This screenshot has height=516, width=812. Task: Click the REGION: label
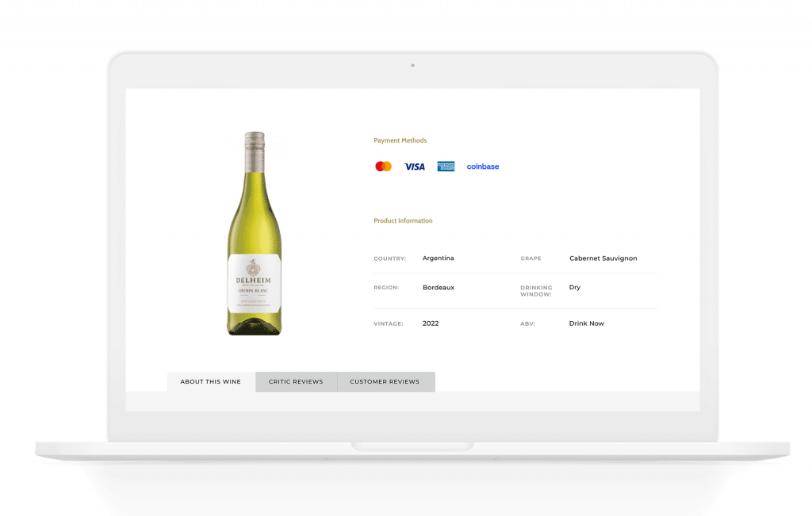coord(386,288)
